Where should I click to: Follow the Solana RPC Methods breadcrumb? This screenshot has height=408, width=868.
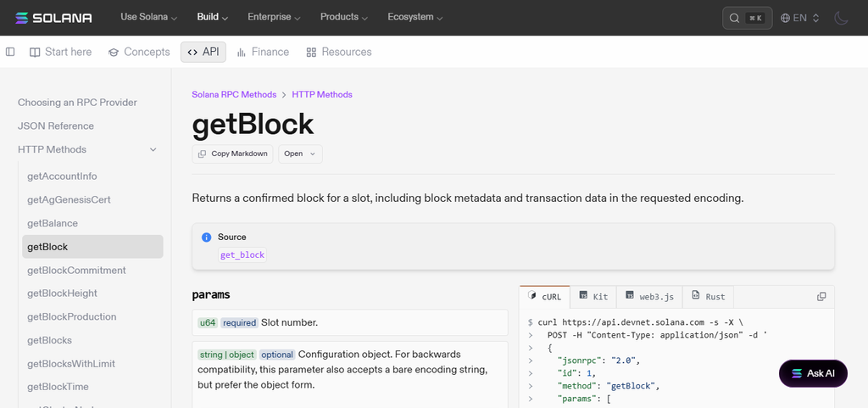click(234, 95)
